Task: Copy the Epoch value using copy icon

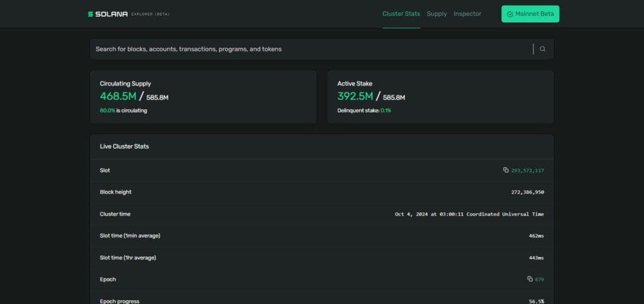Action: [530, 279]
